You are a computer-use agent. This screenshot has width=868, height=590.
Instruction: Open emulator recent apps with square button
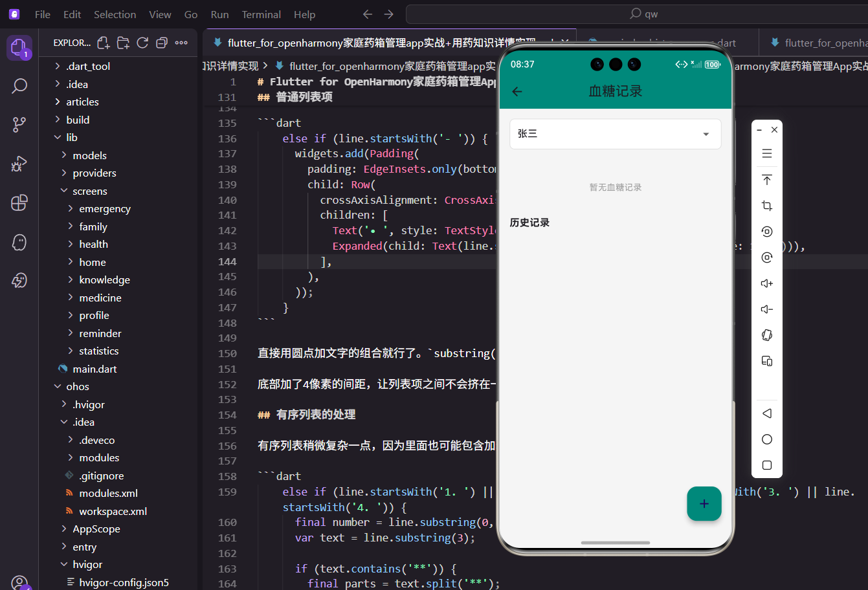(766, 464)
